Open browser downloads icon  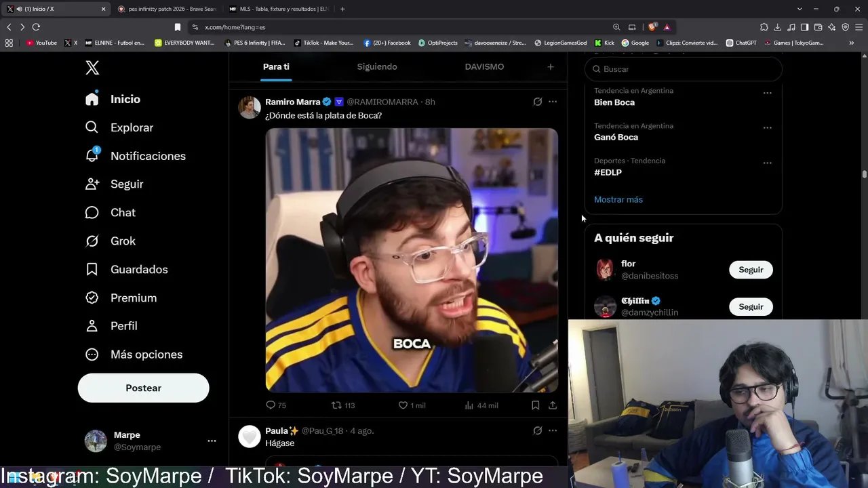(x=778, y=27)
